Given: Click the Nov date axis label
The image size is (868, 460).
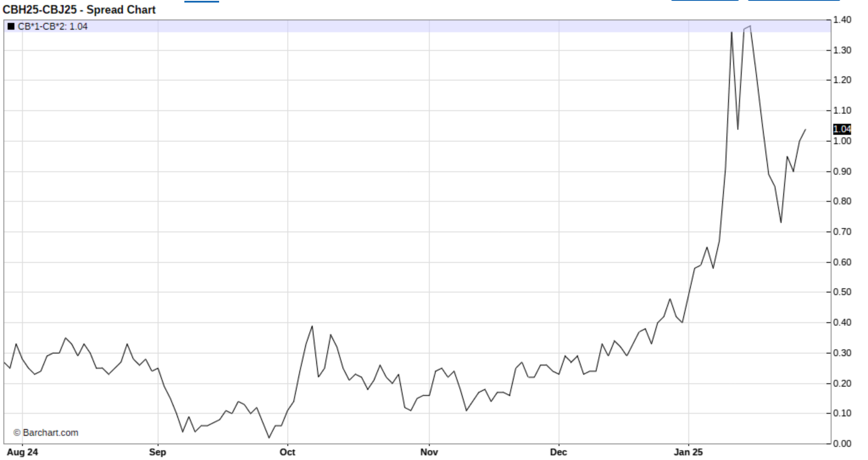Looking at the screenshot, I should point(429,452).
